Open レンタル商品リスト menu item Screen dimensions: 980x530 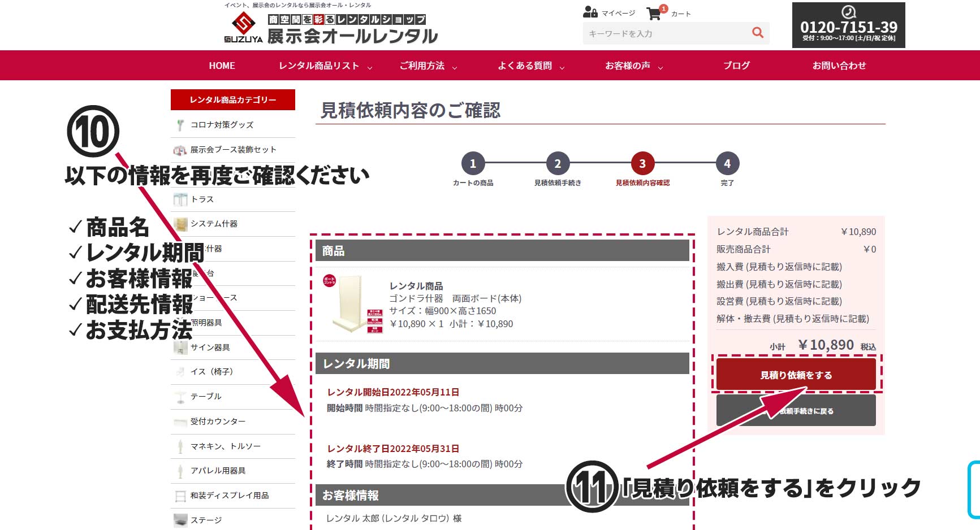[319, 66]
